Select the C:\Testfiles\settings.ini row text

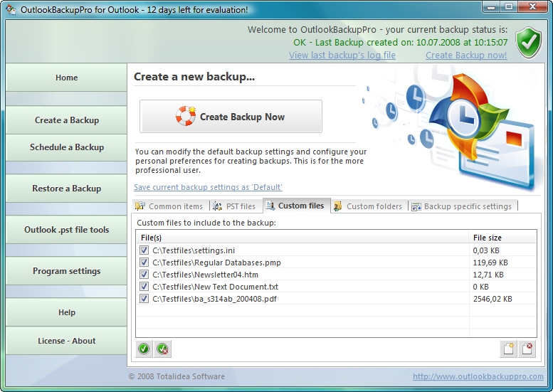(x=194, y=250)
